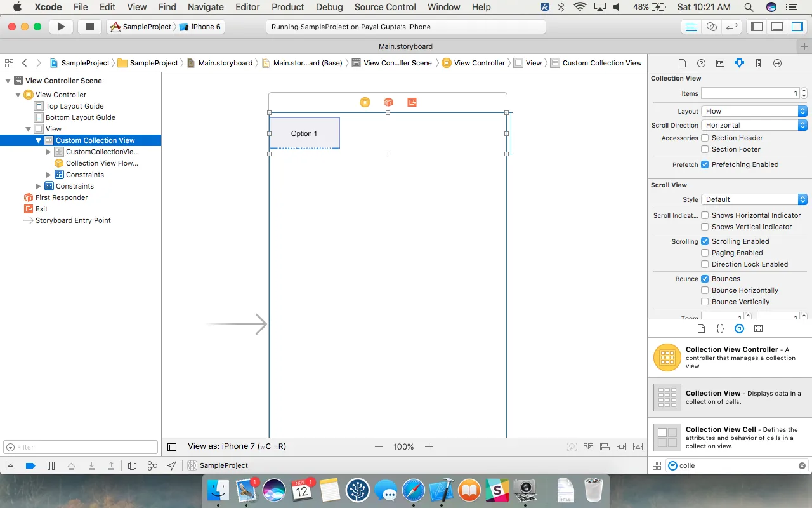Clear the library search field text
The width and height of the screenshot is (812, 508).
tap(802, 465)
